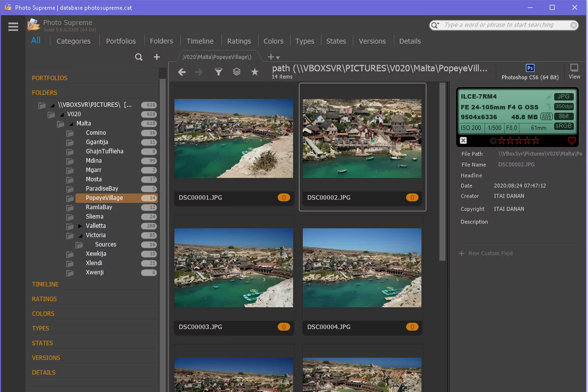Open the Ratings tab
The width and height of the screenshot is (588, 392).
pos(239,41)
